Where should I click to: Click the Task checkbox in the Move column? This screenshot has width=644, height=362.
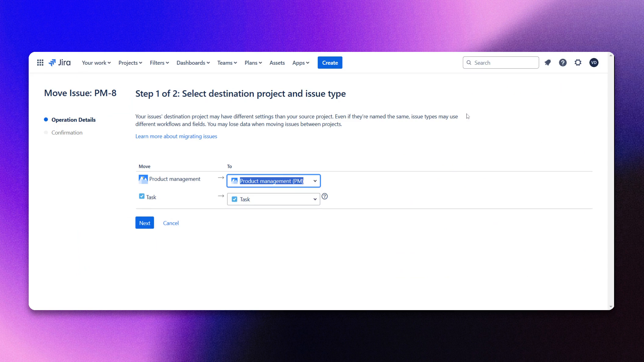pyautogui.click(x=142, y=196)
